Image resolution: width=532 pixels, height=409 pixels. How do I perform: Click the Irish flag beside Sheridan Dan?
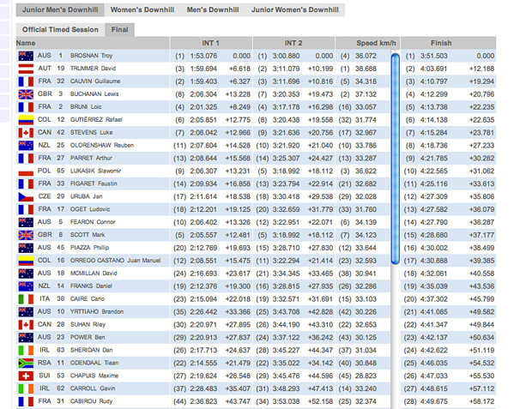coord(25,350)
